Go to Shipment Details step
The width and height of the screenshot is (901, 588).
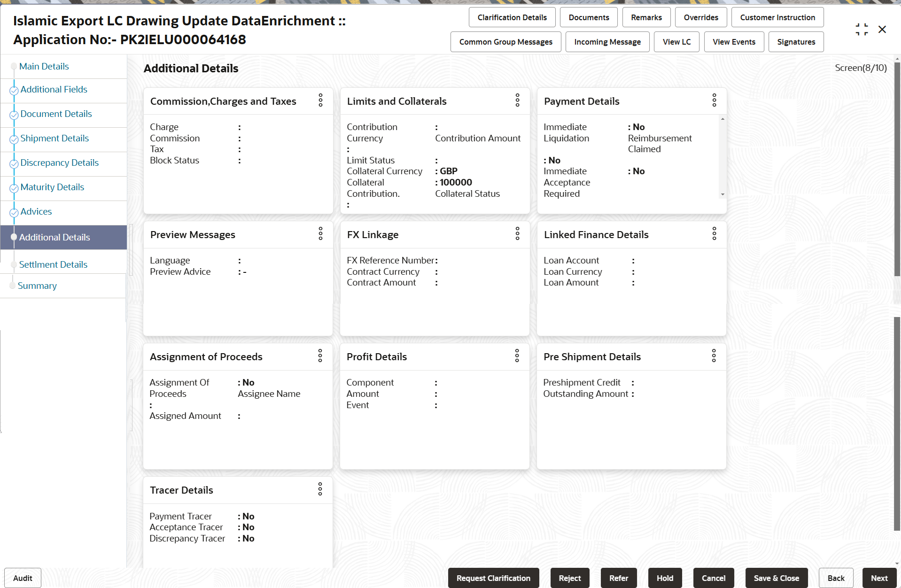point(54,139)
